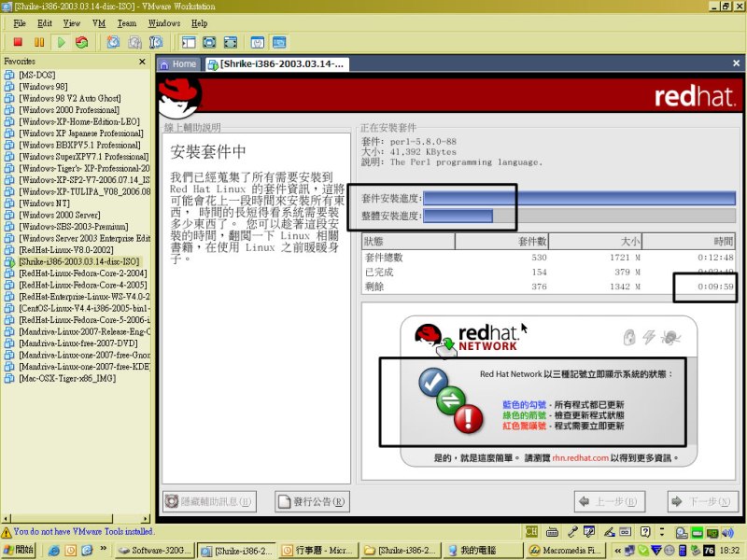The image size is (747, 560).
Task: Click the green Power On play button
Action: point(61,42)
